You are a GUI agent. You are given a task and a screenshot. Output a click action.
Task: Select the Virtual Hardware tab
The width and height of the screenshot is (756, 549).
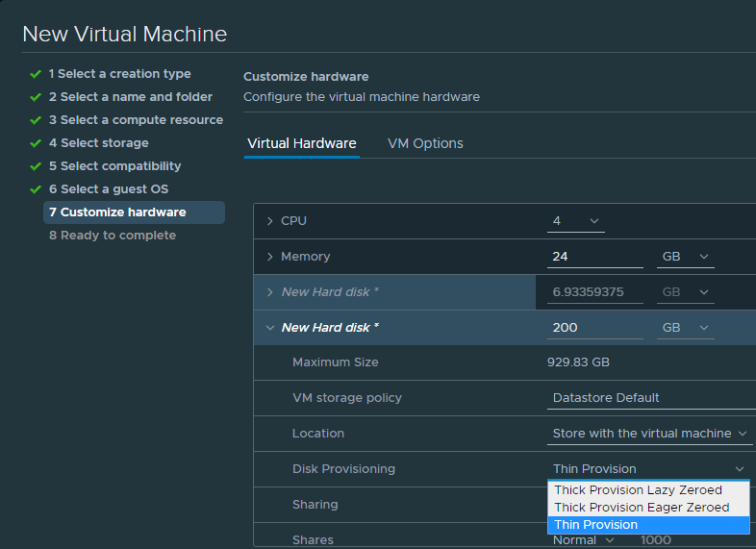click(302, 143)
